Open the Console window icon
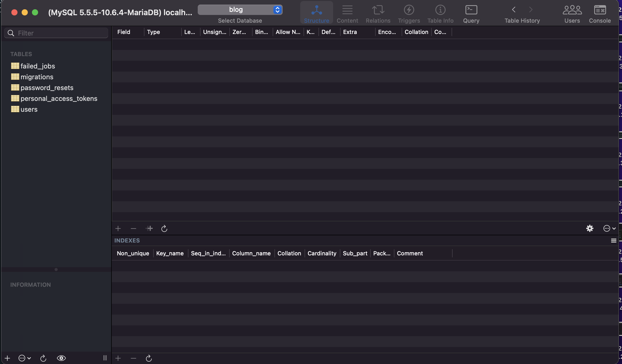Image resolution: width=622 pixels, height=364 pixels. click(x=600, y=10)
